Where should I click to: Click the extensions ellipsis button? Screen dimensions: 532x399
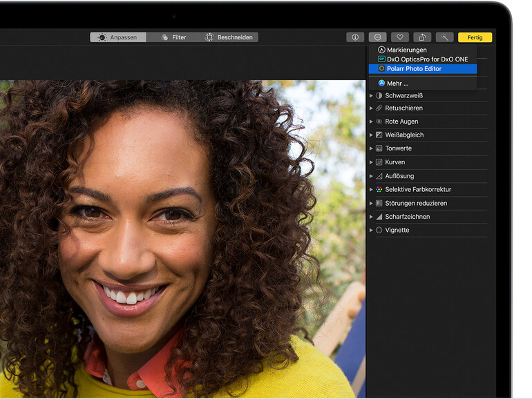377,37
